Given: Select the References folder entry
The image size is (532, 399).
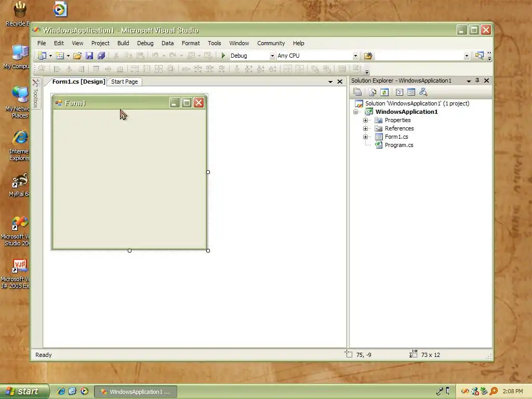Looking at the screenshot, I should click(x=399, y=128).
